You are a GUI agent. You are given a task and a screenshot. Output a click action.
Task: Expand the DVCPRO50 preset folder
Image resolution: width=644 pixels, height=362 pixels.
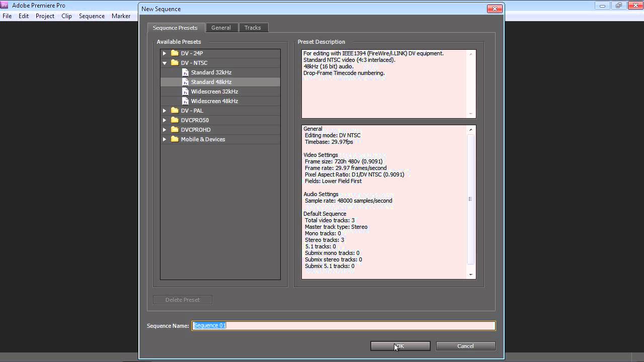pos(165,120)
